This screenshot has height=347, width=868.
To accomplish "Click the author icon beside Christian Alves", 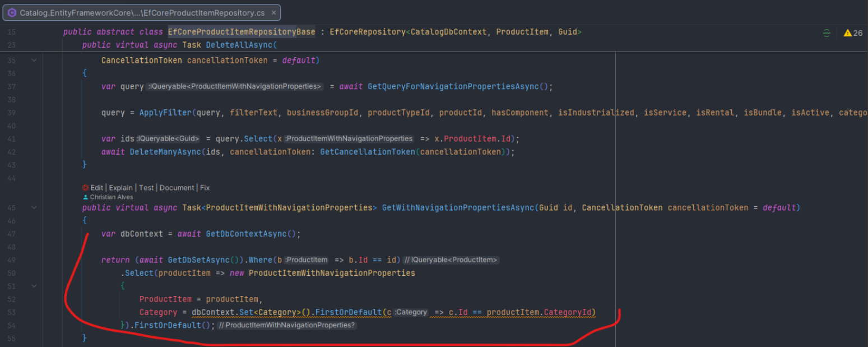I will pos(85,197).
